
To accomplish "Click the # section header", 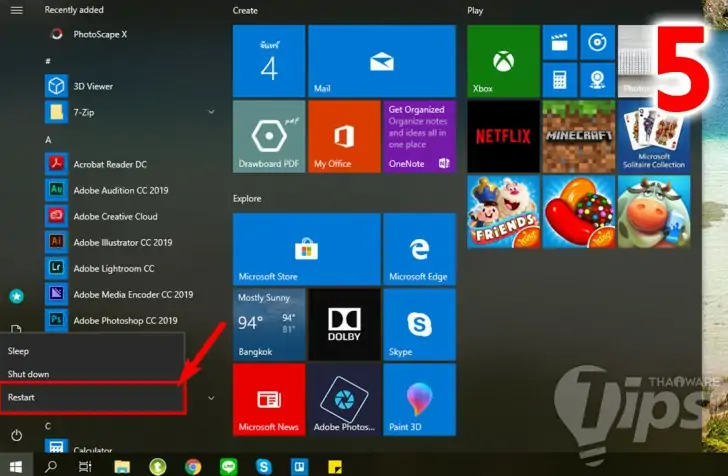I will 48,61.
